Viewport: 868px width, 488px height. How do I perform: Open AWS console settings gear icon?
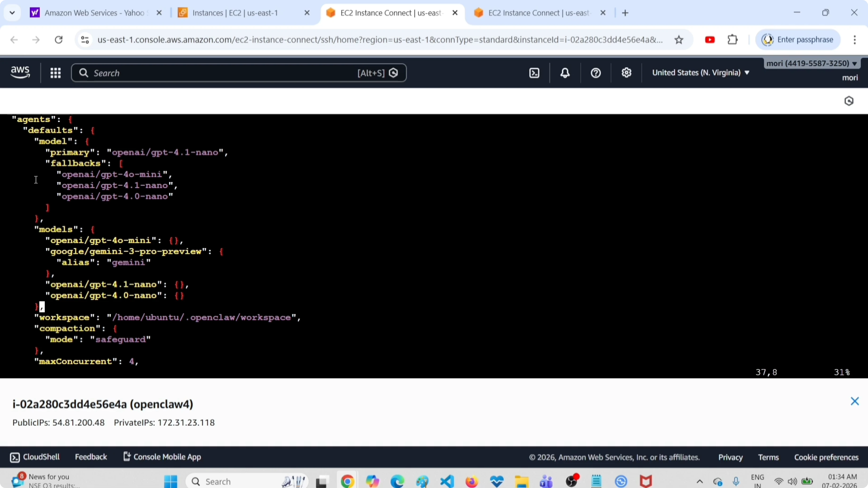(x=626, y=73)
